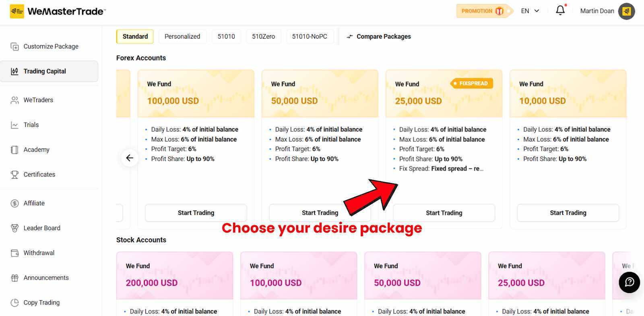Screen dimensions: 644x316
Task: Expand the EN language dropdown
Action: pyautogui.click(x=530, y=11)
